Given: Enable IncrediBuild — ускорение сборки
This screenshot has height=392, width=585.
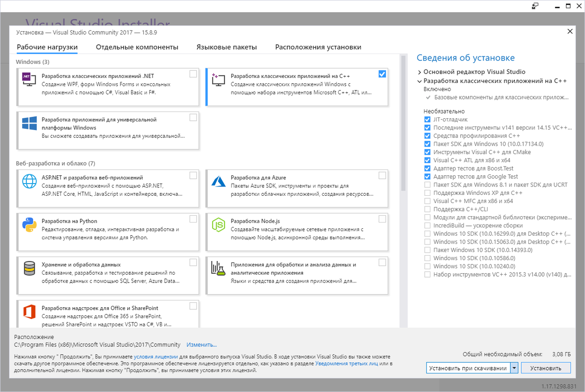Looking at the screenshot, I should coord(428,225).
